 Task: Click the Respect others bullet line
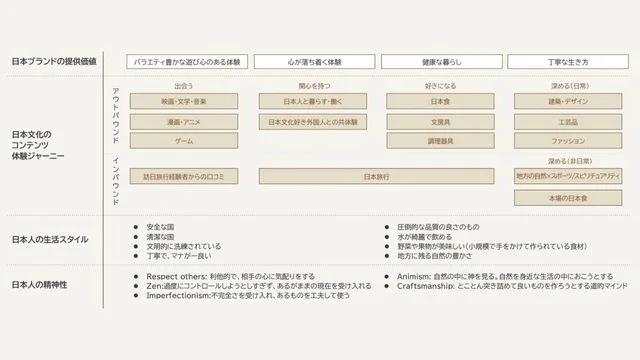231,276
